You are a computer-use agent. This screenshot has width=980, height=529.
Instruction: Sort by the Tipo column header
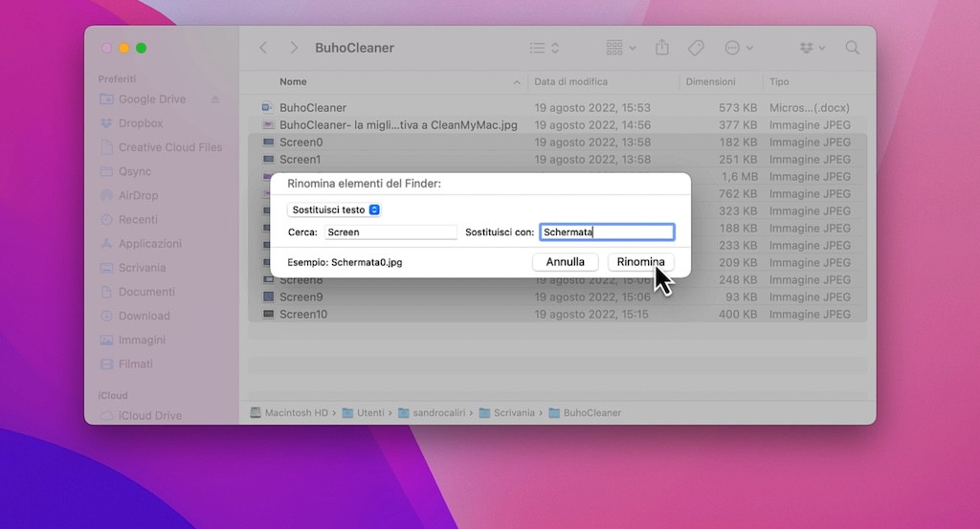click(779, 82)
